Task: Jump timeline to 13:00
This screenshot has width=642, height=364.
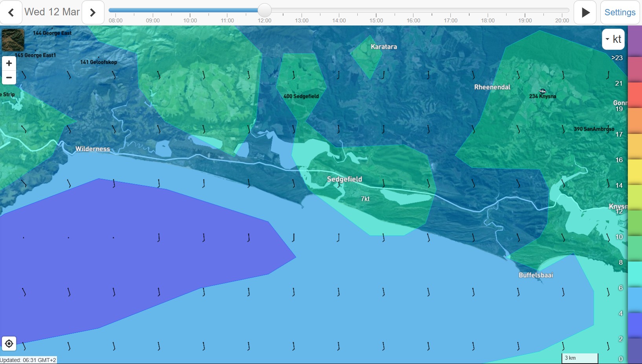Action: (302, 20)
